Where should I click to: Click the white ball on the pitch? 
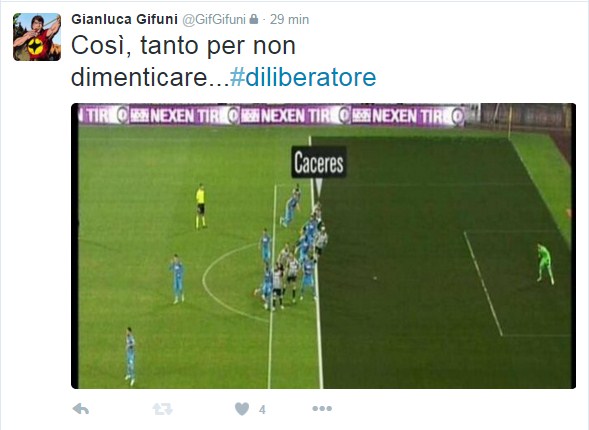point(375,278)
